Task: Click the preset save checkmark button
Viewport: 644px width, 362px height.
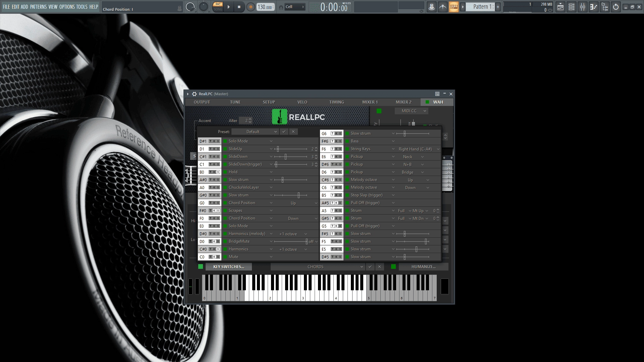Action: point(284,132)
